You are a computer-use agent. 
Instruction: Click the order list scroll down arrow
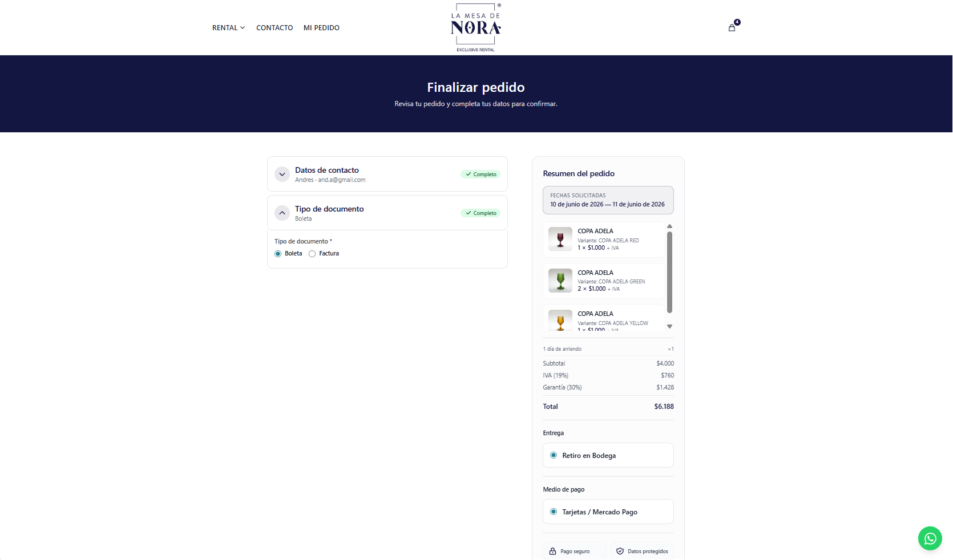coord(669,326)
